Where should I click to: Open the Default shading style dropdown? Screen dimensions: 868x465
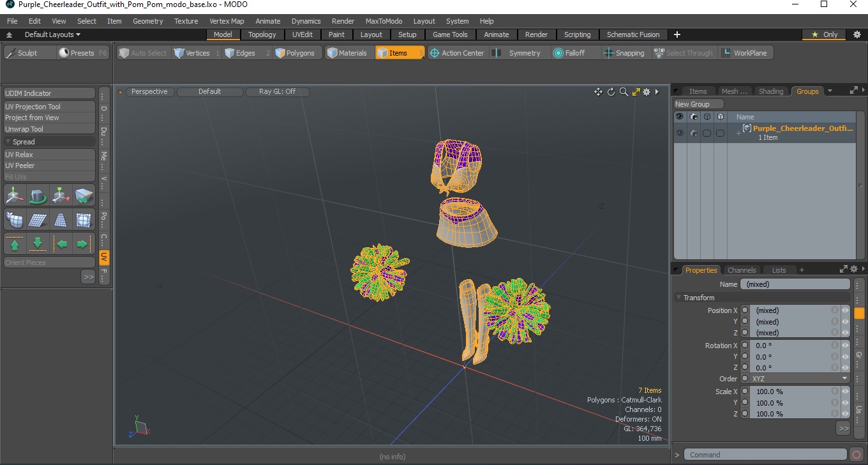[209, 92]
